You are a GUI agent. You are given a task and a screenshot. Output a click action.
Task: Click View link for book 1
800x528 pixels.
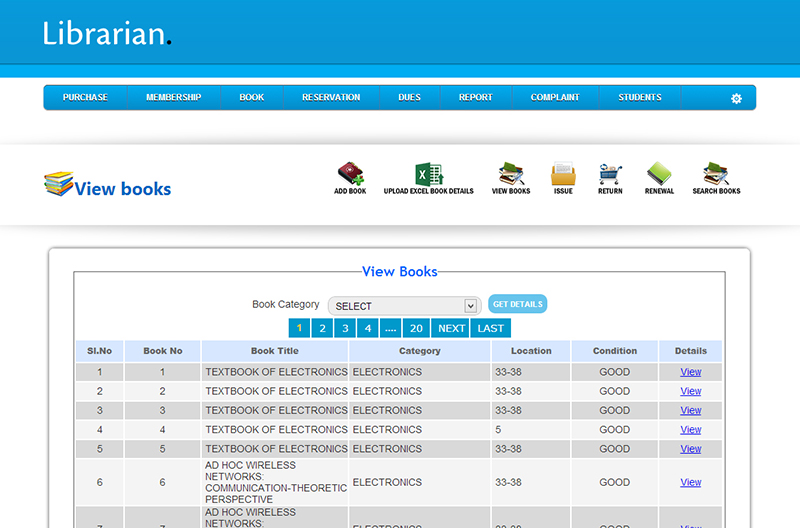pyautogui.click(x=690, y=372)
